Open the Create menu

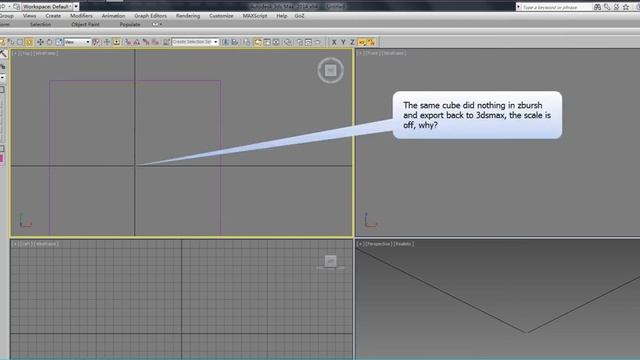(53, 16)
